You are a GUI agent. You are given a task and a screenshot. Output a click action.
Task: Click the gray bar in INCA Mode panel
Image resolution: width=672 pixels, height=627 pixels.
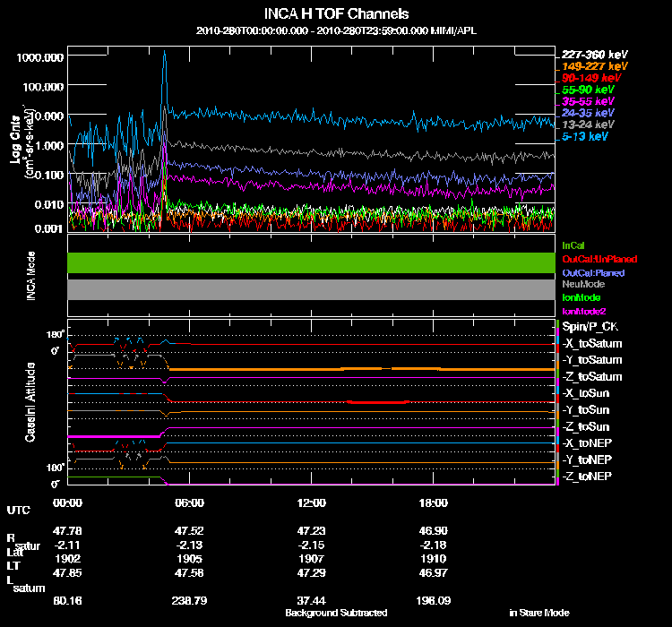coord(312,289)
